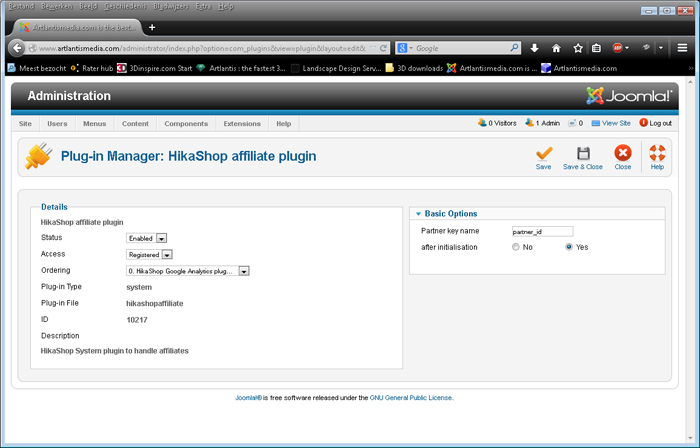This screenshot has width=700, height=448.
Task: Click the messages count 0 indicator
Action: click(576, 123)
